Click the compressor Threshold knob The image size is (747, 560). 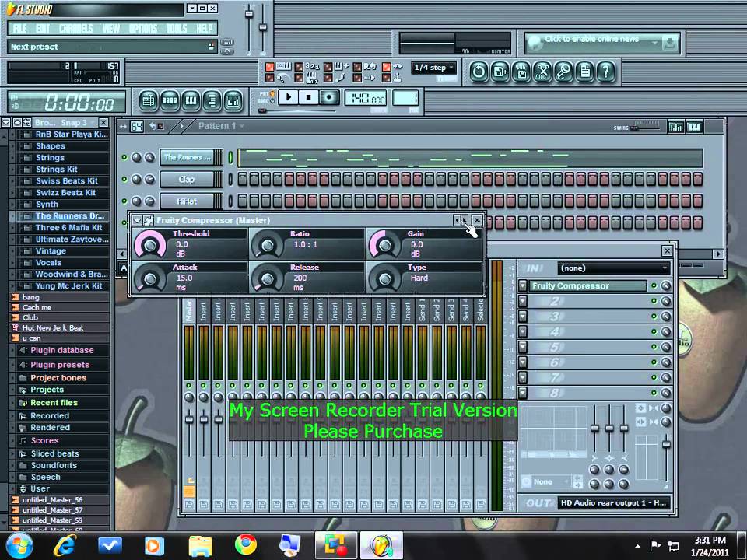pyautogui.click(x=150, y=245)
